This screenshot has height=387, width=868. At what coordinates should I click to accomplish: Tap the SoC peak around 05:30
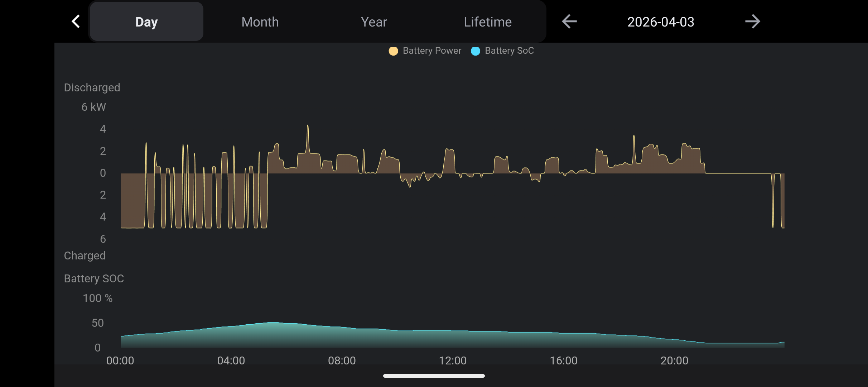point(273,323)
